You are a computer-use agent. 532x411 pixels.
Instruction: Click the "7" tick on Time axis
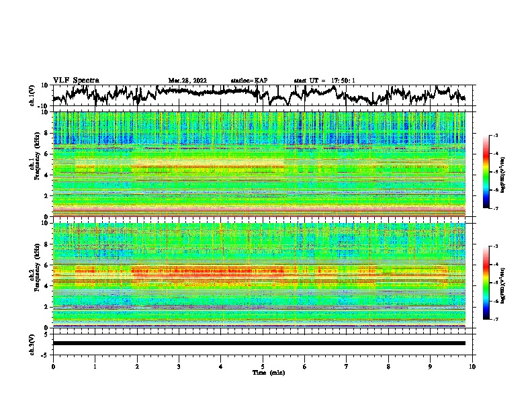347,367
